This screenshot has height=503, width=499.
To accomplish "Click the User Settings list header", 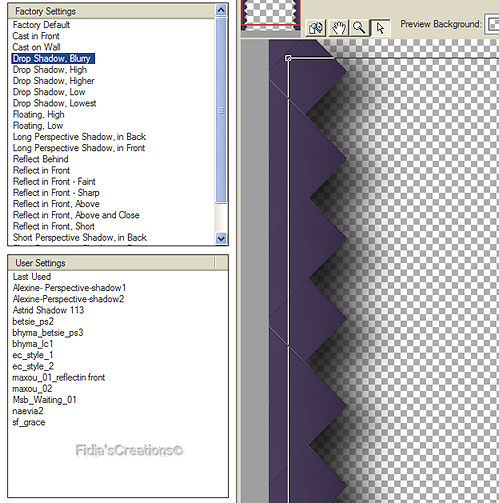I will (112, 263).
